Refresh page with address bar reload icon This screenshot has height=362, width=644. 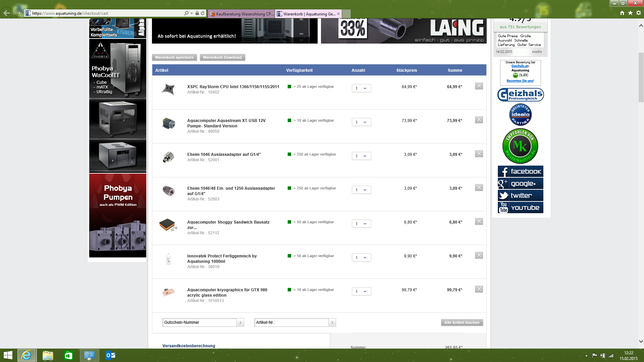203,13
